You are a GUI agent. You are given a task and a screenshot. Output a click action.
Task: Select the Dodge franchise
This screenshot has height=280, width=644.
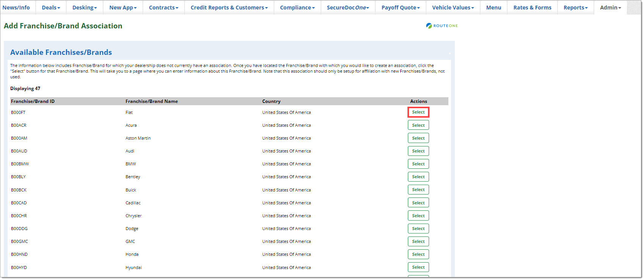tap(418, 229)
